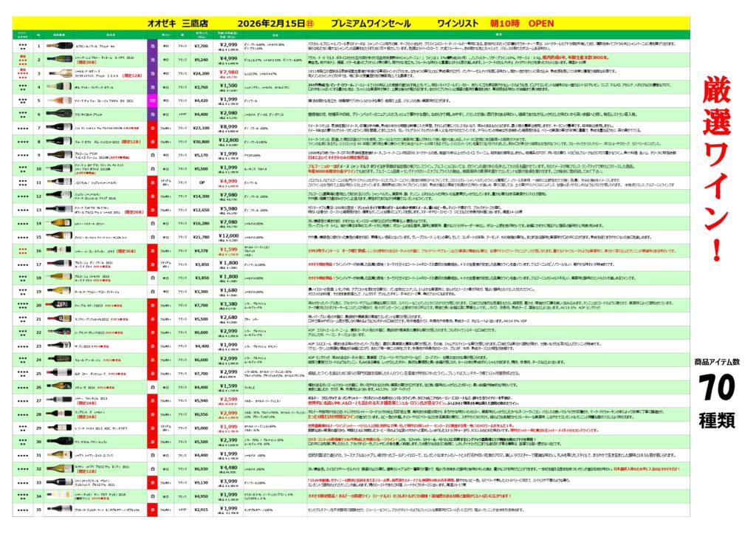Click the wine bottle image in row 1
This screenshot has height=534, width=756.
pyautogui.click(x=59, y=46)
